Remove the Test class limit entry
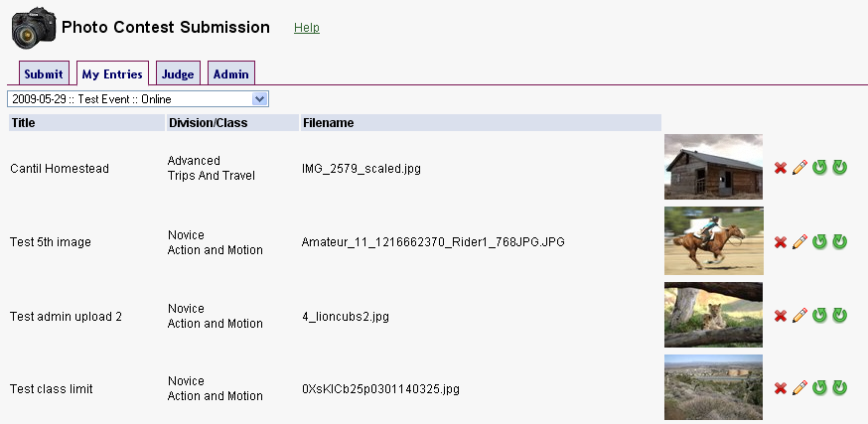 coord(781,388)
